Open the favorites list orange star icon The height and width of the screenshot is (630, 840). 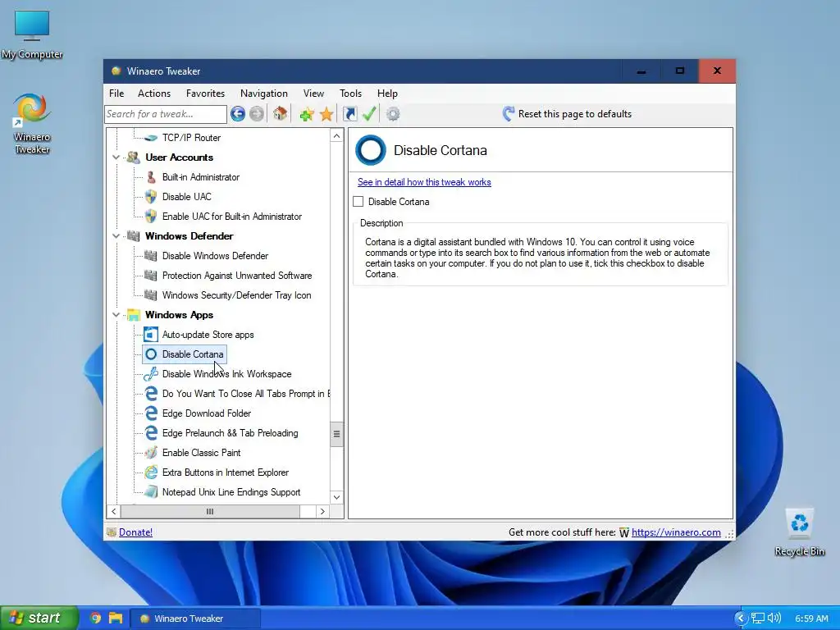pos(326,113)
